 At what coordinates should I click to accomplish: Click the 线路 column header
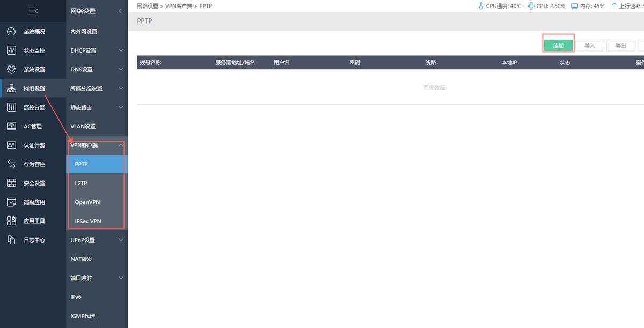[x=430, y=63]
